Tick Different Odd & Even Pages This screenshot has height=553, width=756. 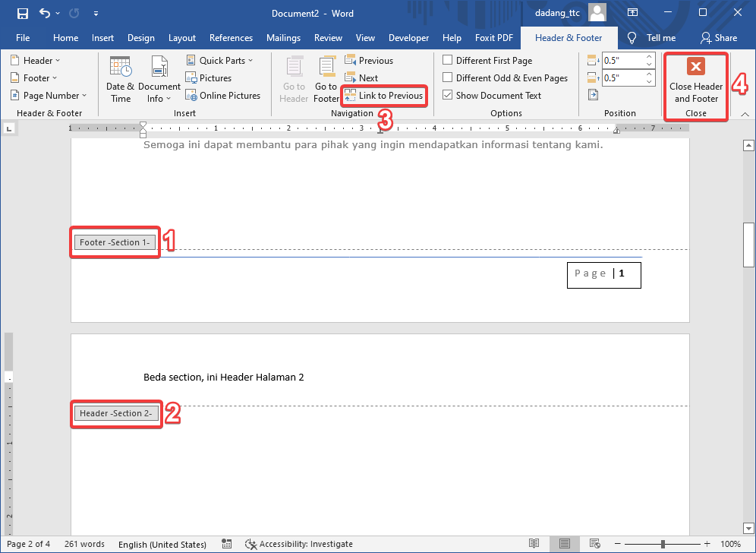(x=448, y=78)
